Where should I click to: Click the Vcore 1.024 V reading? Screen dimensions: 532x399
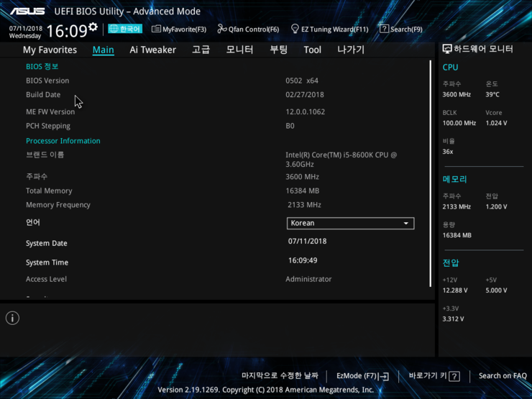(x=496, y=123)
